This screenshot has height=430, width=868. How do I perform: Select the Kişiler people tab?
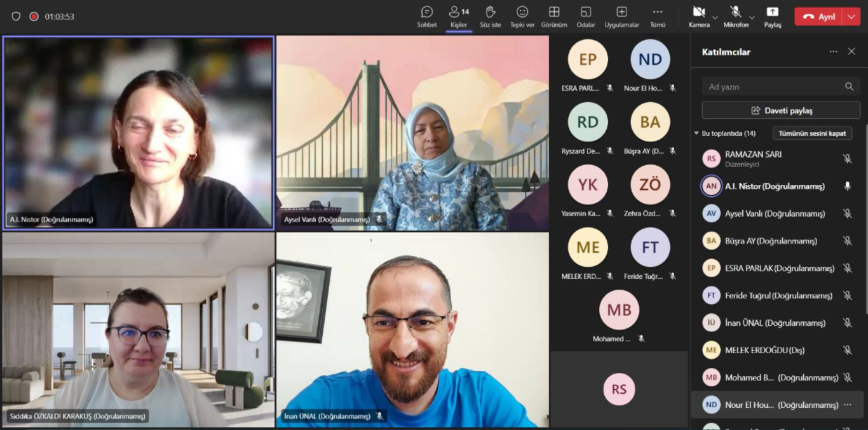pyautogui.click(x=458, y=17)
